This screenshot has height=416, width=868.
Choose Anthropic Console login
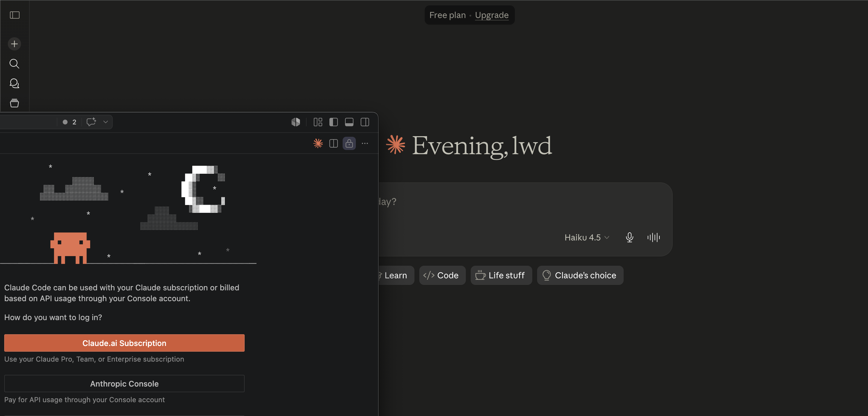(124, 384)
